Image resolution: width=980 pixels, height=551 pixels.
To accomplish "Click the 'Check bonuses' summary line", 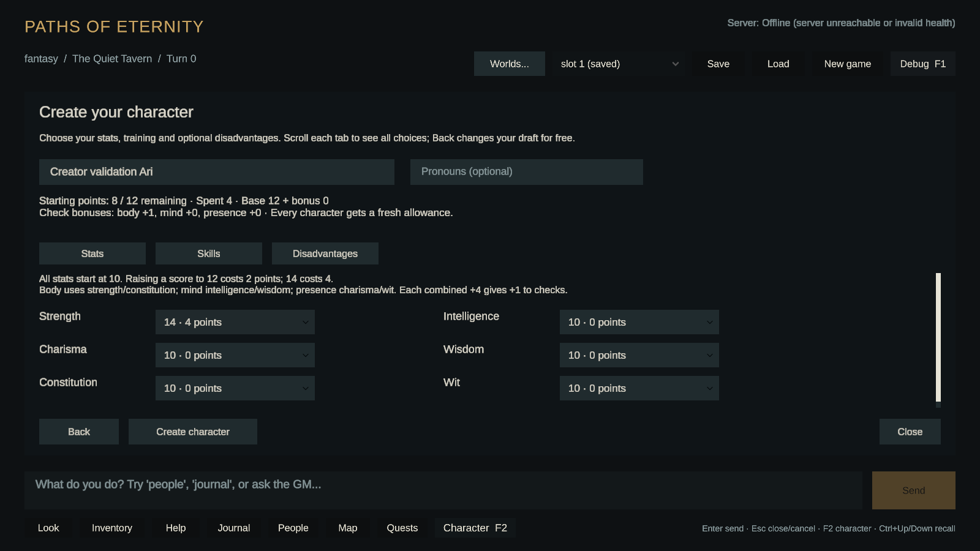I will [x=246, y=212].
